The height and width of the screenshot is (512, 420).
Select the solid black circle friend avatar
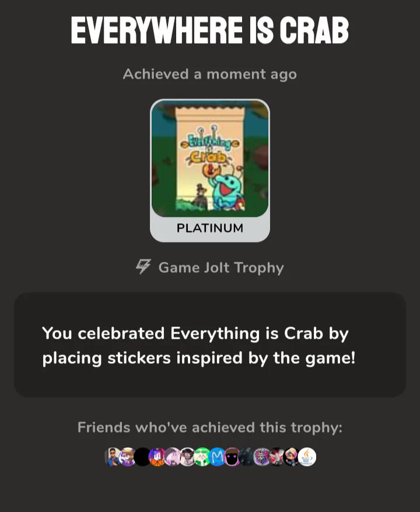coord(142,457)
